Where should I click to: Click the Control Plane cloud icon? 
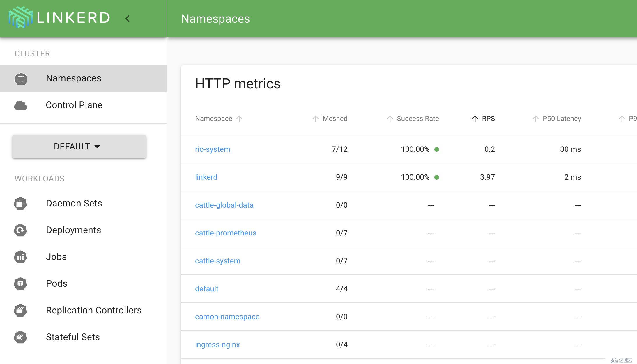pyautogui.click(x=21, y=105)
